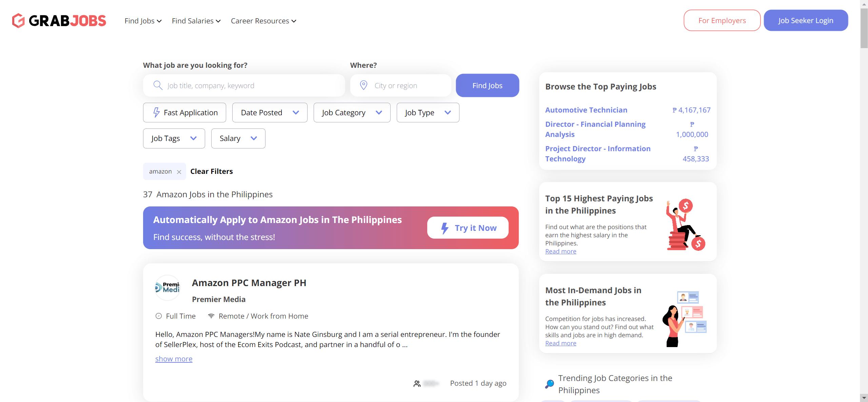Click the ₱ 458,333 salary value
This screenshot has width=868, height=402.
696,154
